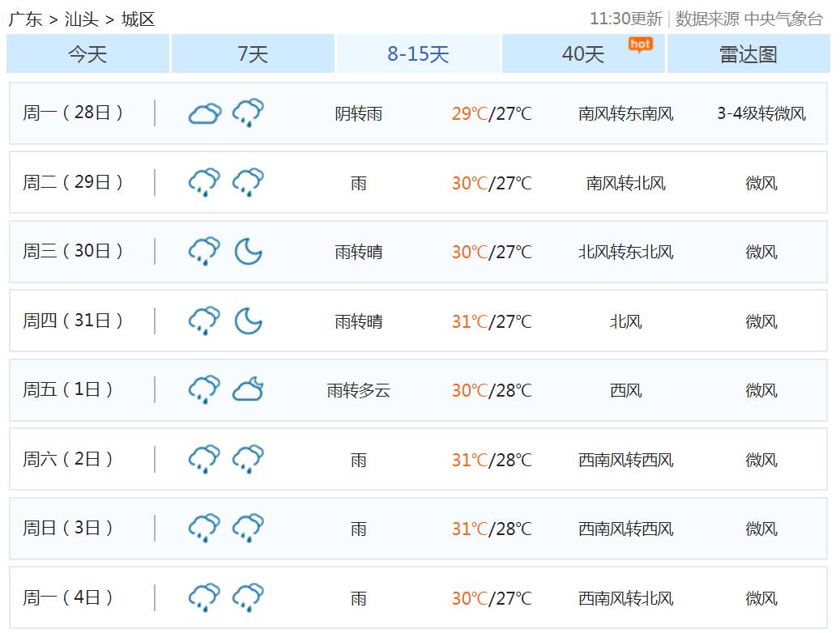Screen dimensions: 840x633
Task: Open the 40天 forecast tab
Action: 583,54
